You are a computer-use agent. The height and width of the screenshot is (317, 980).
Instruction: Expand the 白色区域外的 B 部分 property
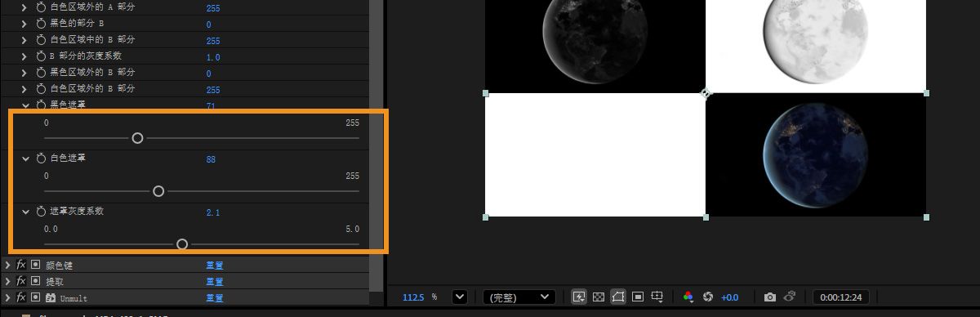point(25,88)
